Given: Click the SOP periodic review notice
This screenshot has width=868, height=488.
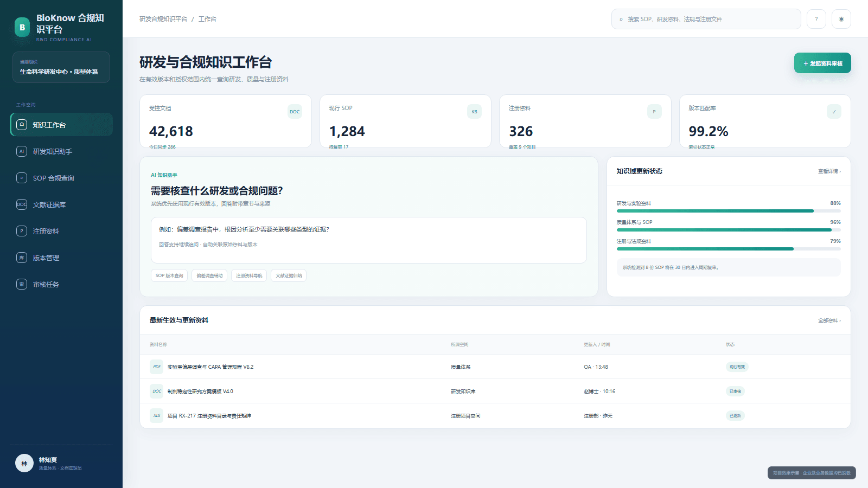Looking at the screenshot, I should pyautogui.click(x=729, y=267).
